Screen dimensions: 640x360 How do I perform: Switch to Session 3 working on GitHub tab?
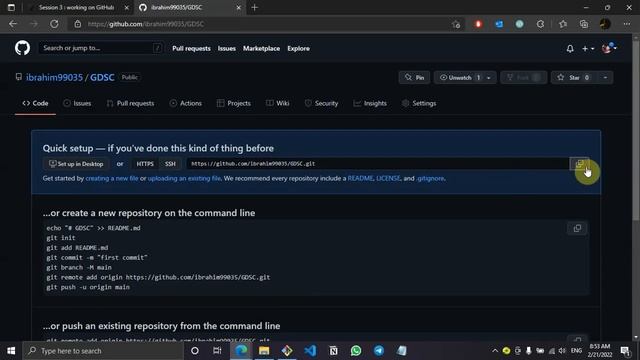76,7
